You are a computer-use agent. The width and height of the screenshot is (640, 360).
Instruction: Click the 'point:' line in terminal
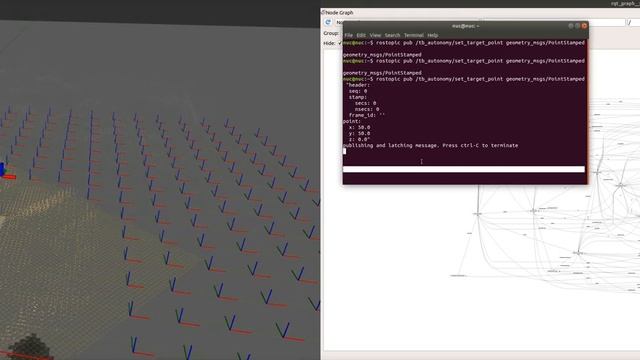pos(352,121)
